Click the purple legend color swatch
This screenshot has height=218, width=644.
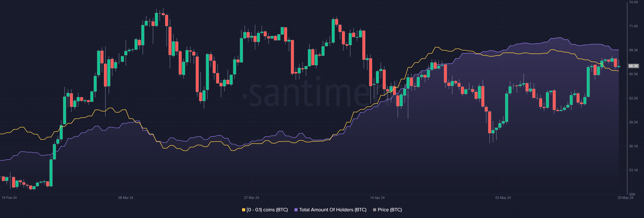[x=296, y=210]
